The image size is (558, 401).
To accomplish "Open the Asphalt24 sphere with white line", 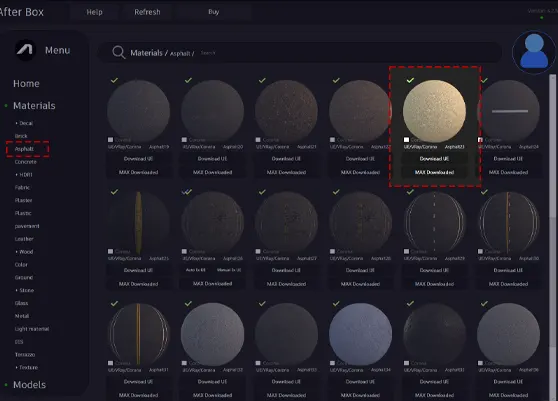I will 508,111.
